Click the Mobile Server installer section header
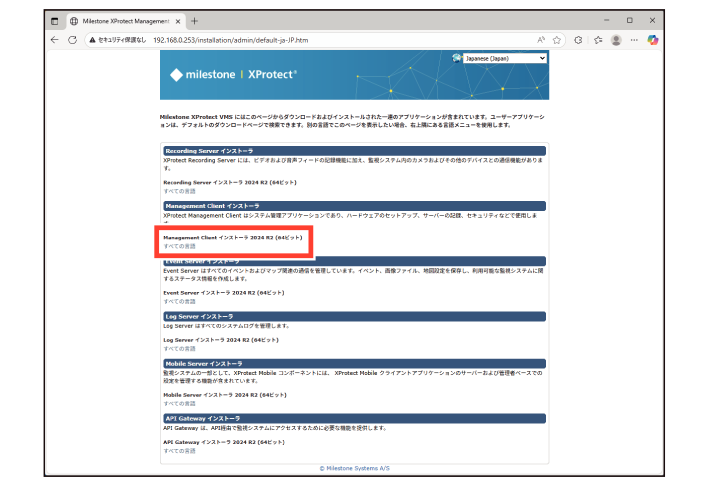Viewport: 708px width, 487px height. tap(354, 364)
